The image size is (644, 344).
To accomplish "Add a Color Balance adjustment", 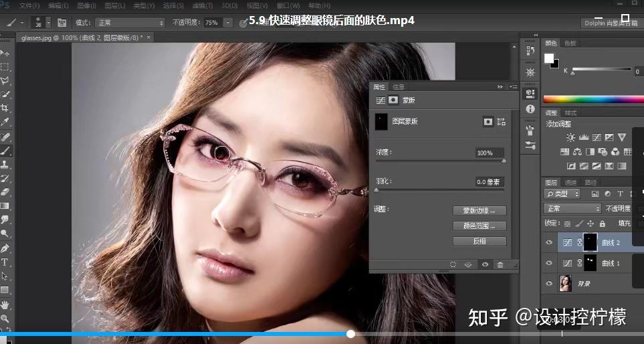I will [578, 152].
